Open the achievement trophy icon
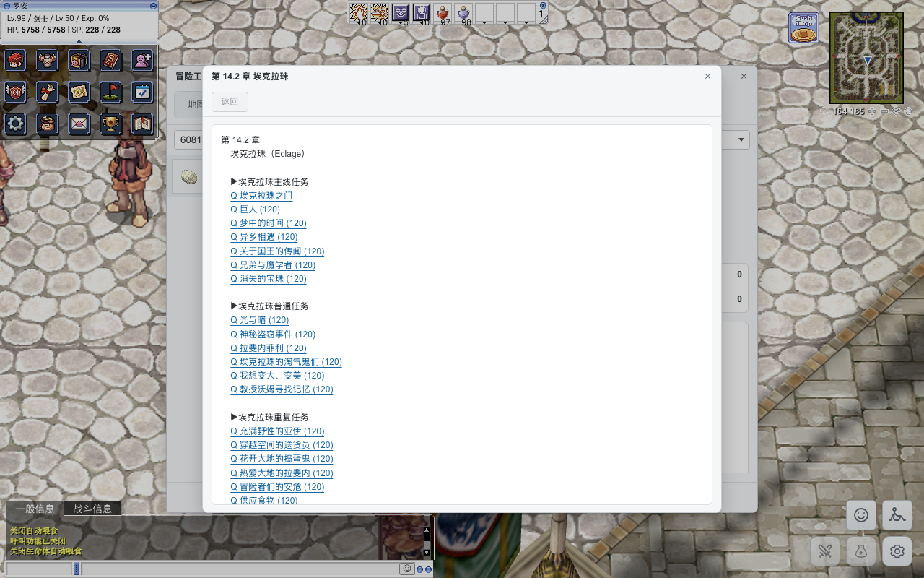The width and height of the screenshot is (924, 578). 110,124
